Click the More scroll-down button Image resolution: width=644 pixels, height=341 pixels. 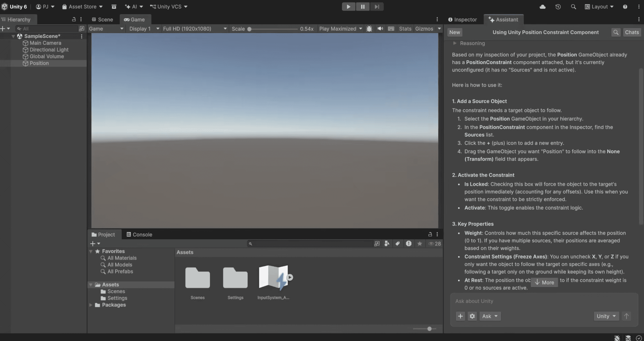(x=544, y=282)
